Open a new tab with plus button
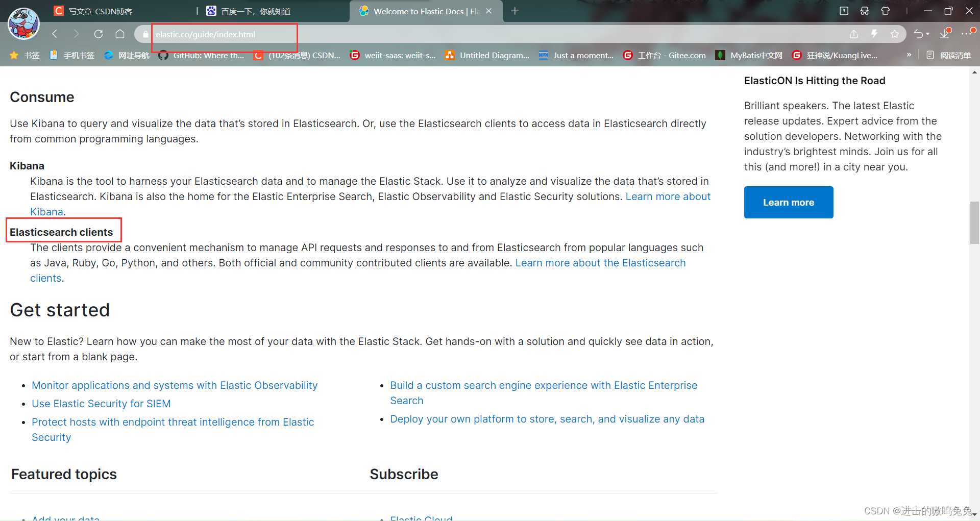 pyautogui.click(x=515, y=11)
